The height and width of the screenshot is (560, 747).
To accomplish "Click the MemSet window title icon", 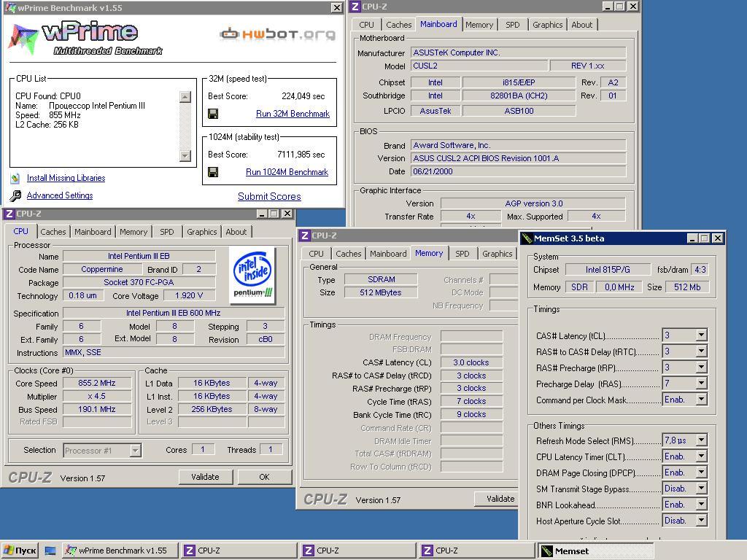I will point(527,238).
